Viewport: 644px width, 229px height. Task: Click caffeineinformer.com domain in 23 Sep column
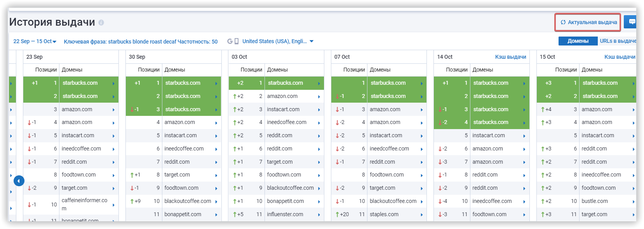(85, 205)
